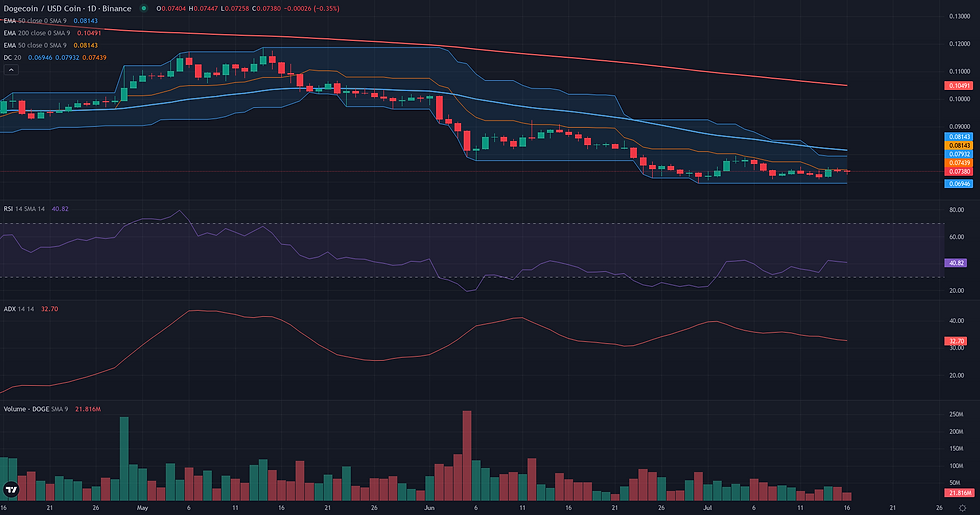Click the ADX value 32.70 in legend
Viewport: 980px width, 515px height.
(49, 309)
